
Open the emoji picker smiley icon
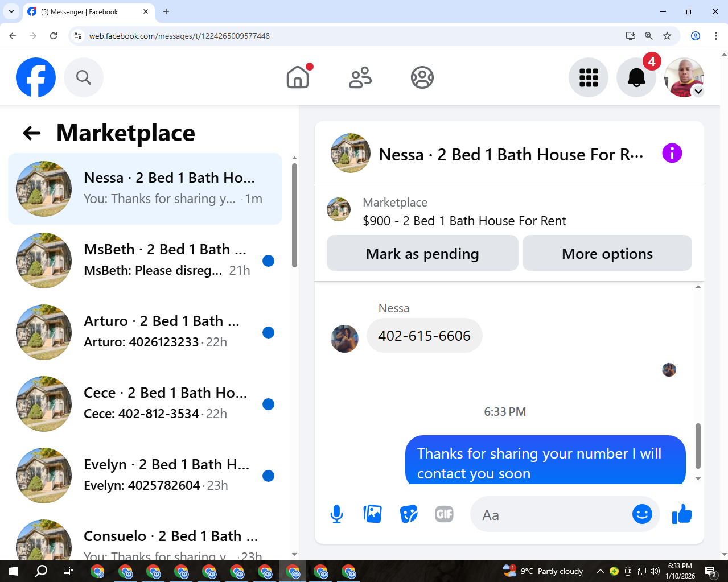pos(642,514)
